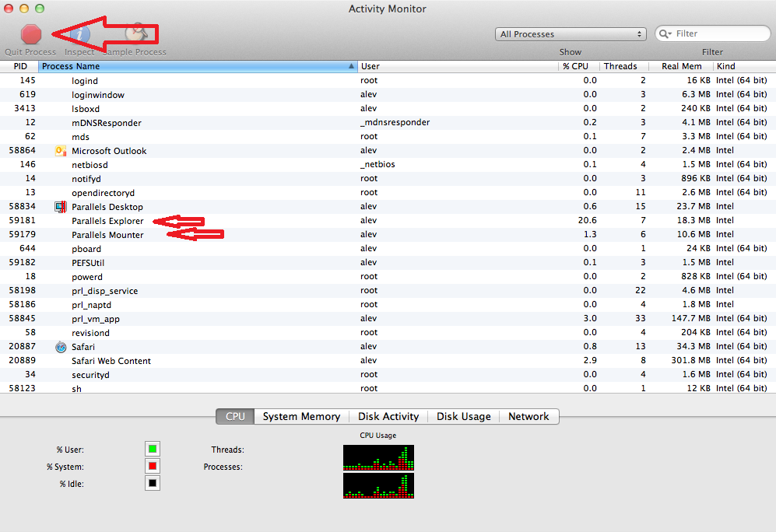Viewport: 776px width, 532px height.
Task: Click the 20.6 CPU value
Action: [x=588, y=221]
